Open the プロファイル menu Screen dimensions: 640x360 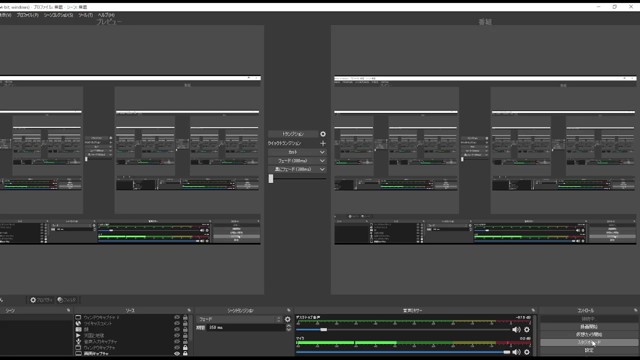(x=27, y=15)
